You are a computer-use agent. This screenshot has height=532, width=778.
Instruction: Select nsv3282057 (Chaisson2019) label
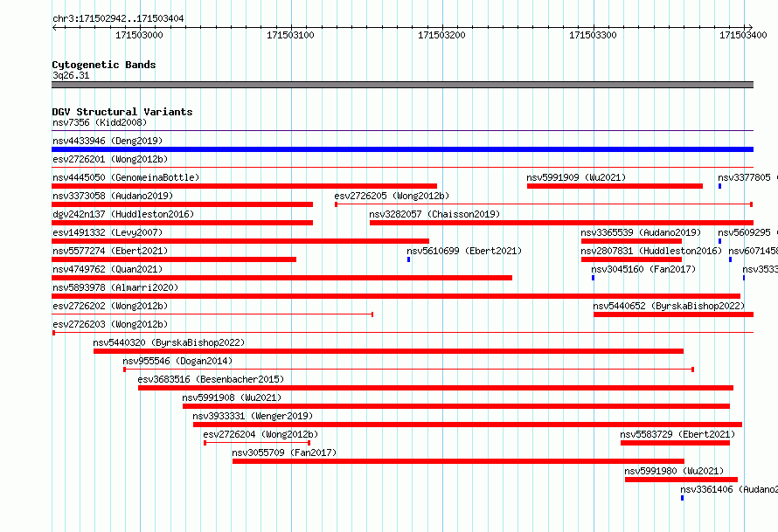click(x=434, y=214)
